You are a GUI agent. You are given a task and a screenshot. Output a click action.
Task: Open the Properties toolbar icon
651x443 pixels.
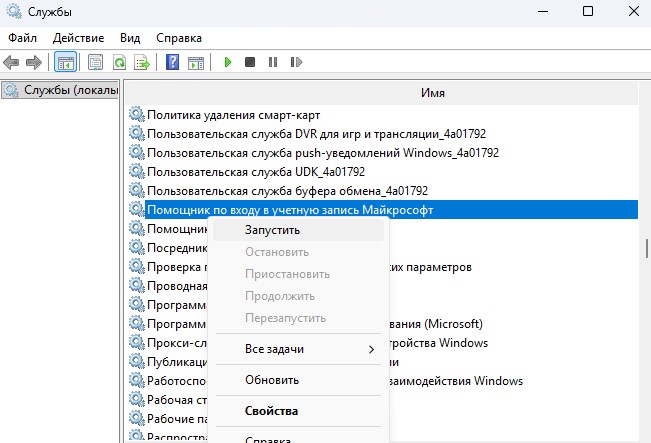[96, 62]
